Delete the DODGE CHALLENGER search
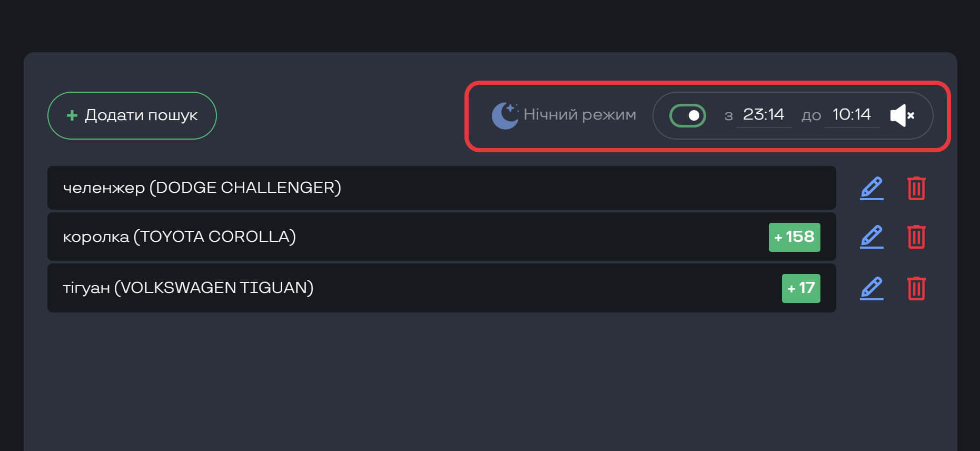The height and width of the screenshot is (451, 980). coord(916,188)
